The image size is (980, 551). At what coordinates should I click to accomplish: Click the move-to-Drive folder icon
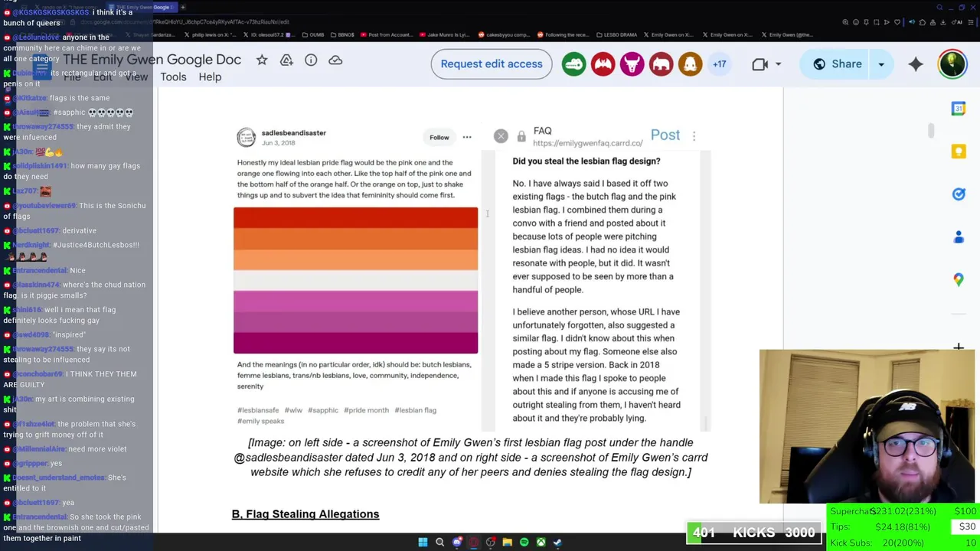pos(286,60)
